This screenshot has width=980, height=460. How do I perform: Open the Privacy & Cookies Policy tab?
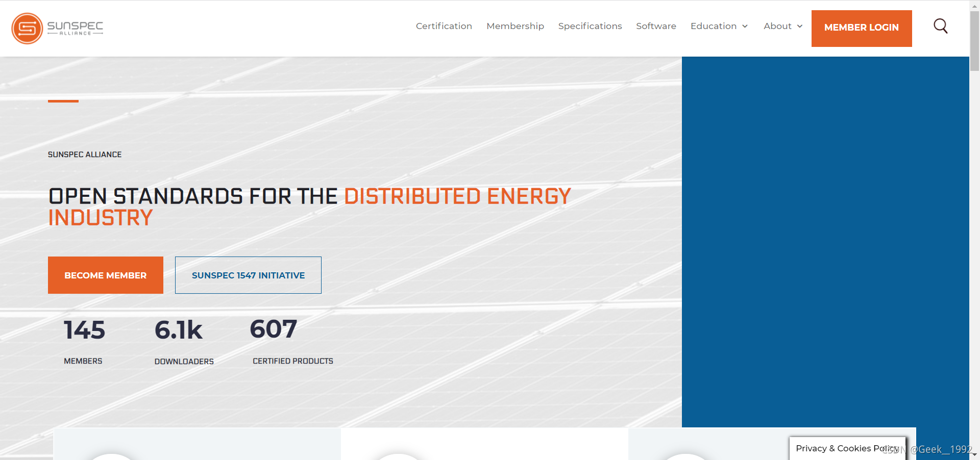847,448
